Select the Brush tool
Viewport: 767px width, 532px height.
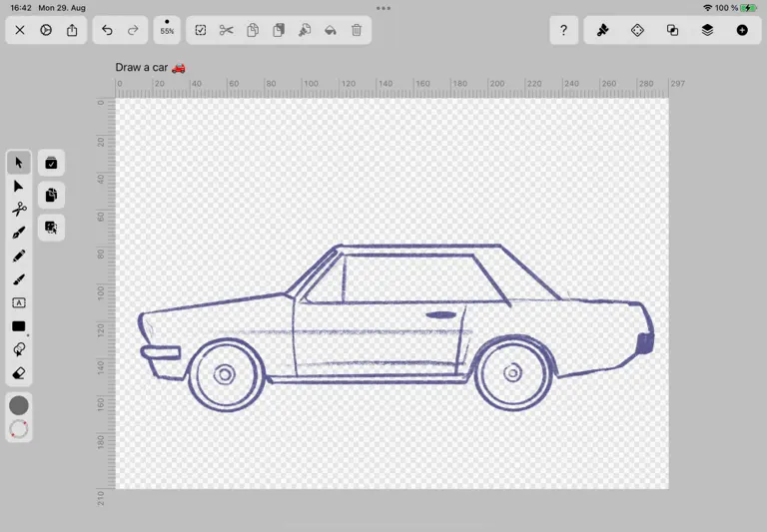click(19, 279)
